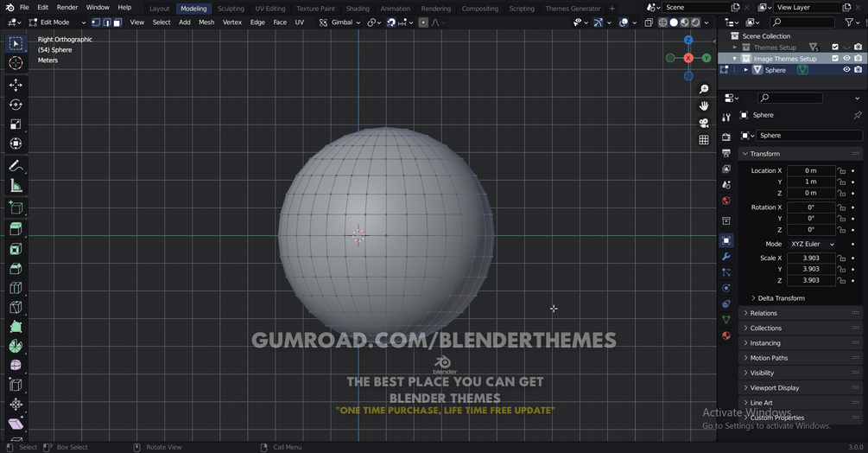This screenshot has height=453, width=868.
Task: Switch to wireframe viewport shading
Action: (x=662, y=22)
